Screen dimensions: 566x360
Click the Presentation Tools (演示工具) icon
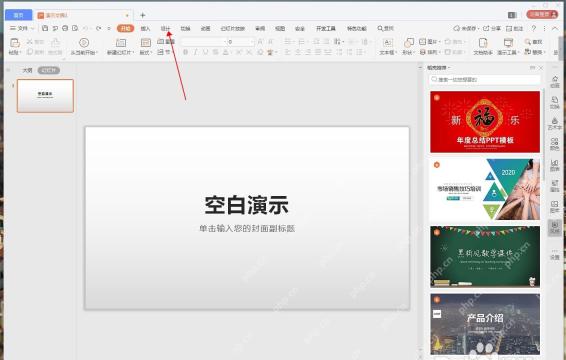pos(508,43)
